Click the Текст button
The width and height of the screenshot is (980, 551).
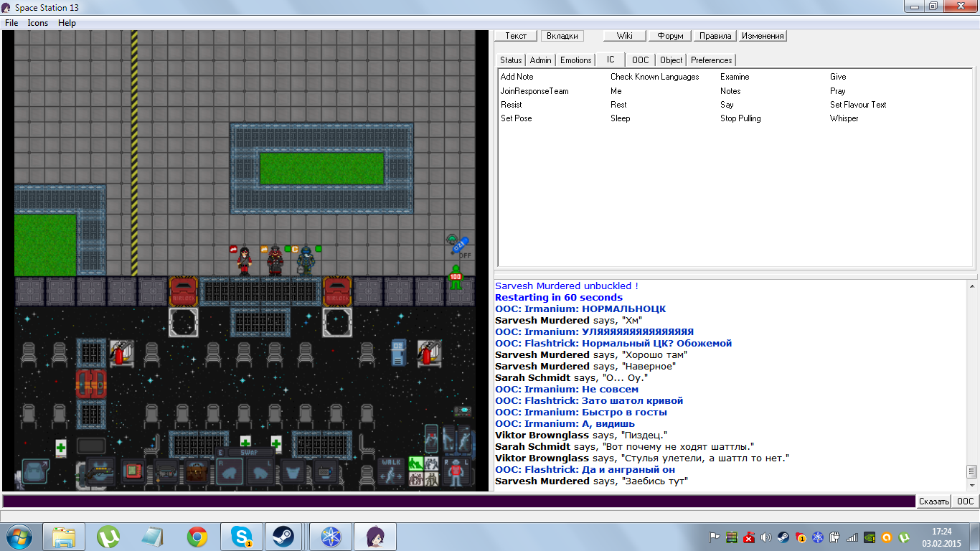pyautogui.click(x=516, y=36)
